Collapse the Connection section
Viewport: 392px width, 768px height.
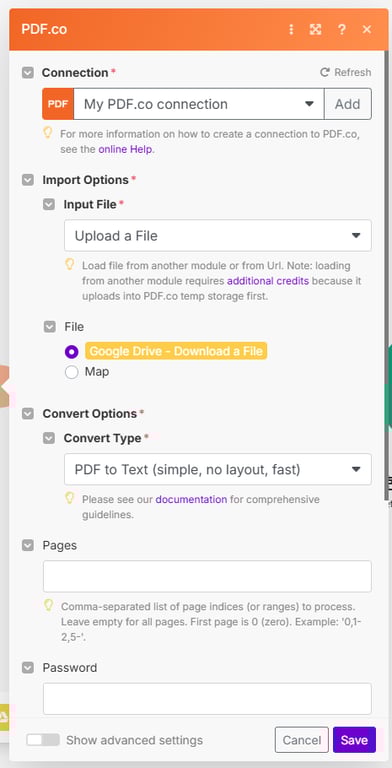pos(28,73)
